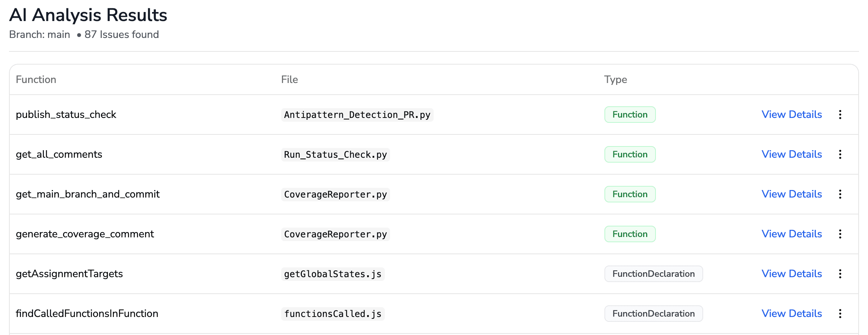This screenshot has width=868, height=335.
Task: Select the Run_Status_Check.py file name
Action: 335,154
